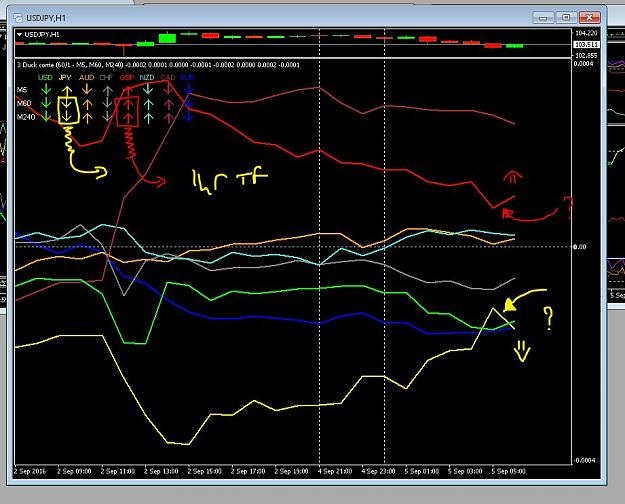Click the -0.0004 indicator scale value
This screenshot has height=504, width=625.
pyautogui.click(x=584, y=461)
